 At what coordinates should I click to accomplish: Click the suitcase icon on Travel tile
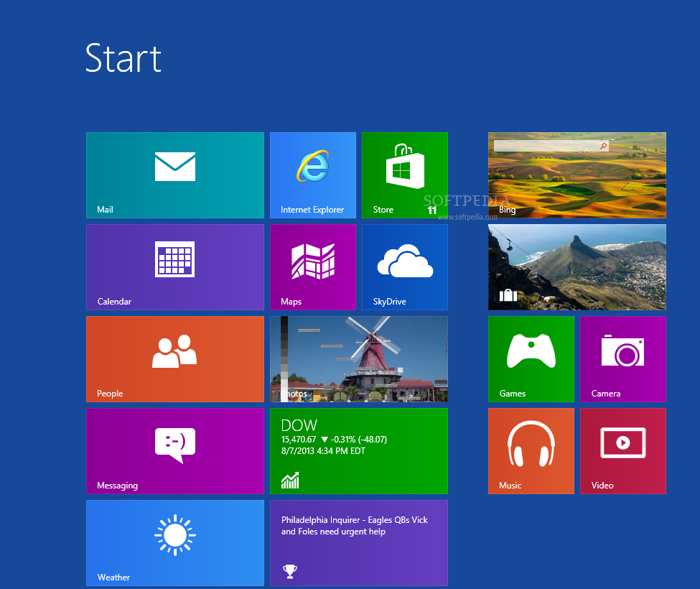508,295
